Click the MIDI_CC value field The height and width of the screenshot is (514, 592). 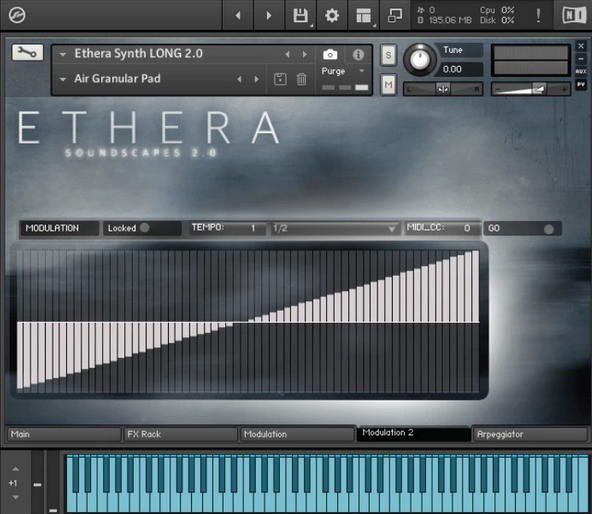(x=442, y=228)
